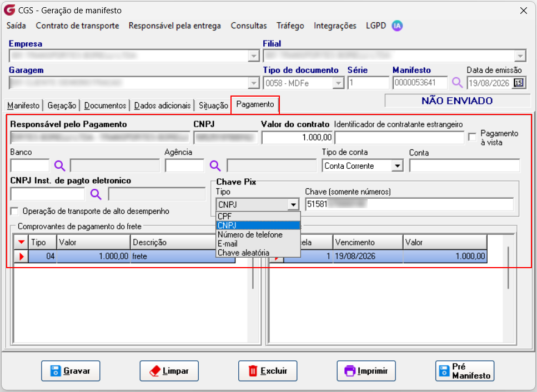Viewport: 537px width, 392px height.
Task: Select the 04 tipo cell
Action: (x=42, y=256)
